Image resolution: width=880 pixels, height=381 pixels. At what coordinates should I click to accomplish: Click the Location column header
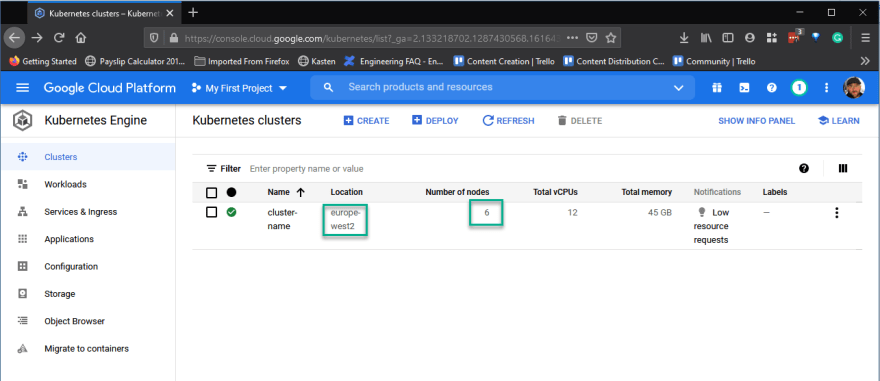click(346, 192)
